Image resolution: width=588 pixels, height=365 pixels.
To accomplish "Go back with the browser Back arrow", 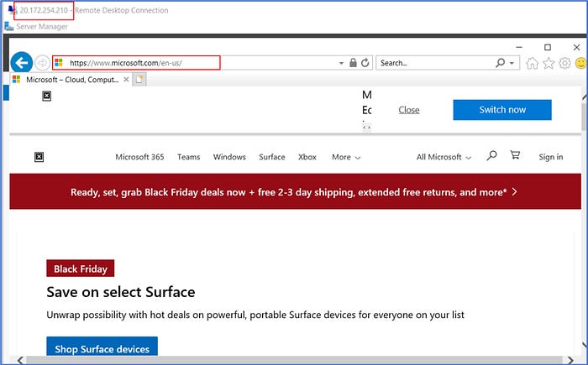I will coord(21,63).
